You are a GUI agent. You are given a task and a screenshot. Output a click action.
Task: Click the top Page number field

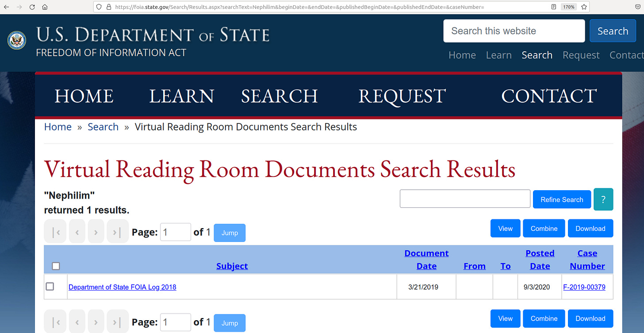(x=176, y=232)
